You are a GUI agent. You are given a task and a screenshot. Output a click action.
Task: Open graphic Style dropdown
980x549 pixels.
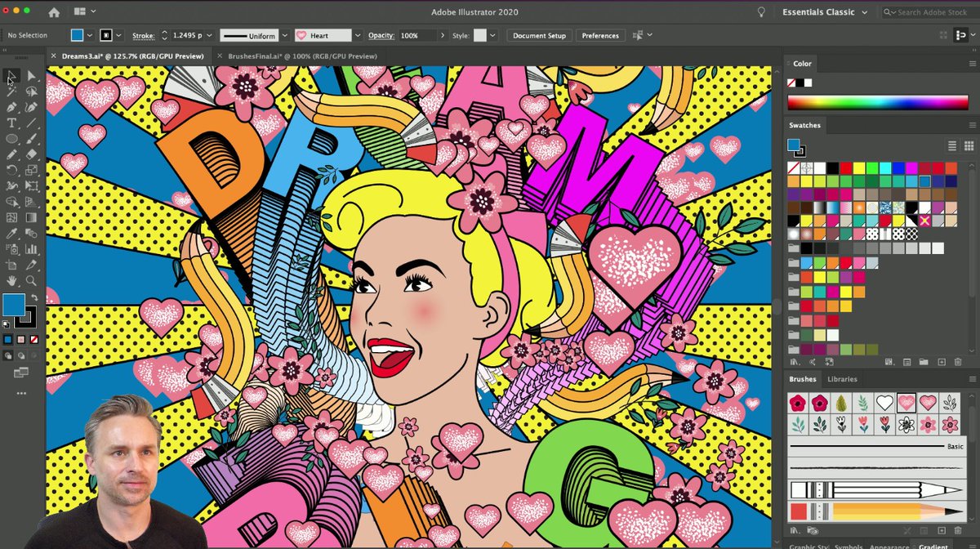[492, 35]
